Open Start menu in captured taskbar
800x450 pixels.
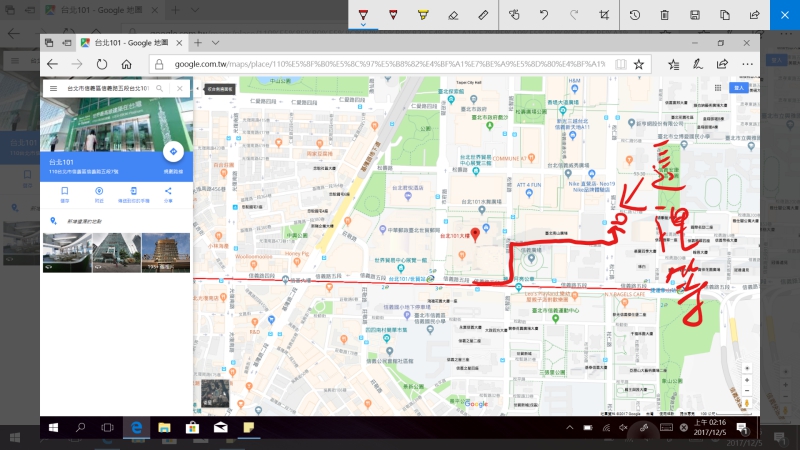(53, 428)
